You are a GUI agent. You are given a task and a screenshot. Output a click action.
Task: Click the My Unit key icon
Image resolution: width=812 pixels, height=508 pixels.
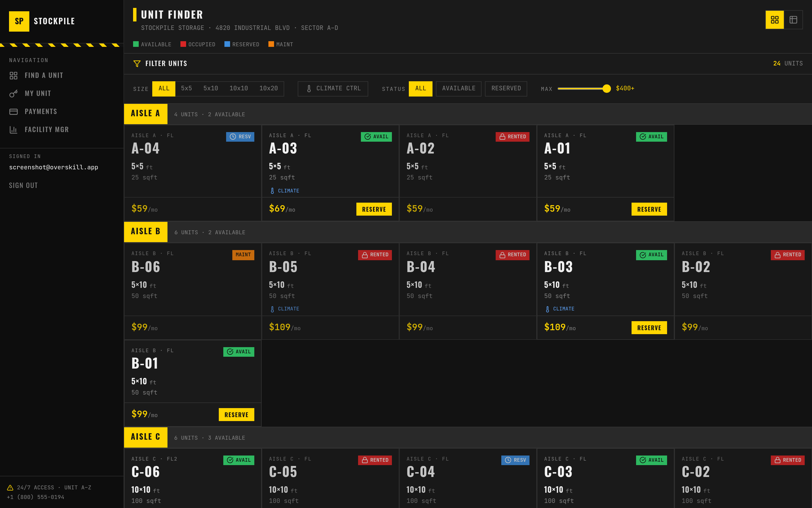point(14,94)
